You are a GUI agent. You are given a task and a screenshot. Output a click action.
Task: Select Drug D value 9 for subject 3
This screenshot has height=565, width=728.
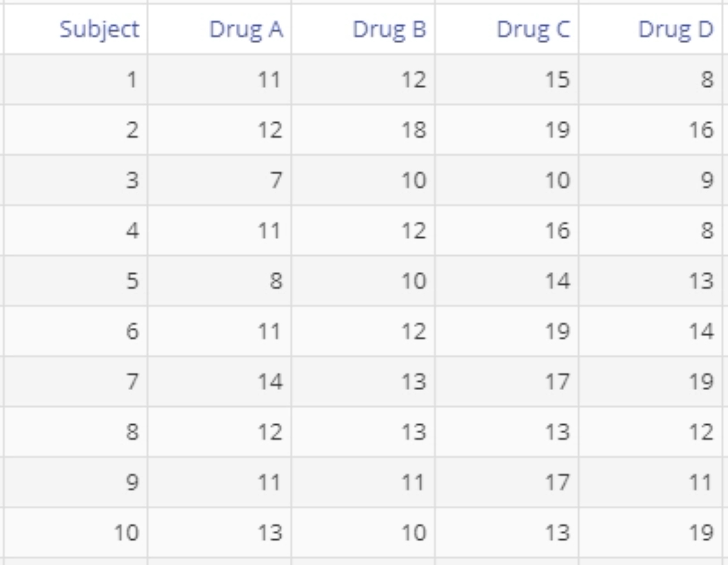[651, 180]
